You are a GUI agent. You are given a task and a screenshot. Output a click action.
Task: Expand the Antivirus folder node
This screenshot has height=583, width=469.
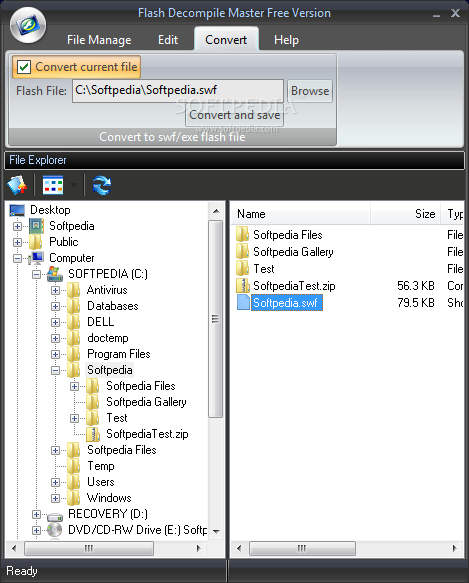(55, 290)
